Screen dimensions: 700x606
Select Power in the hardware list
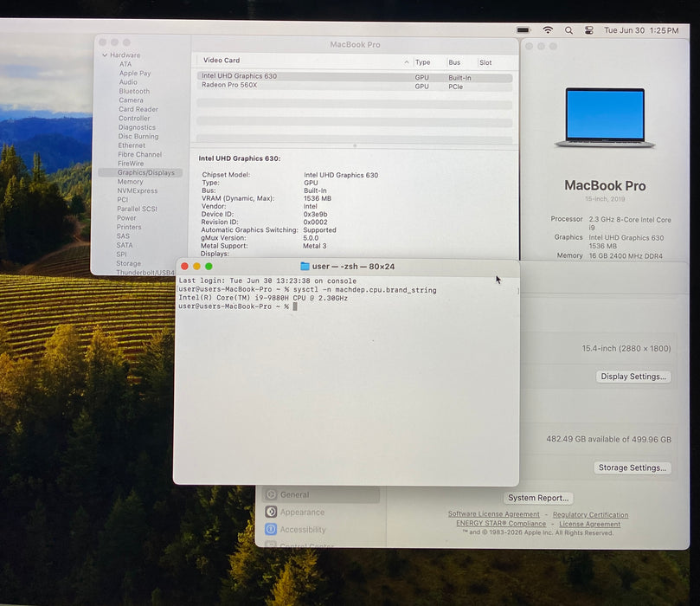pyautogui.click(x=126, y=218)
